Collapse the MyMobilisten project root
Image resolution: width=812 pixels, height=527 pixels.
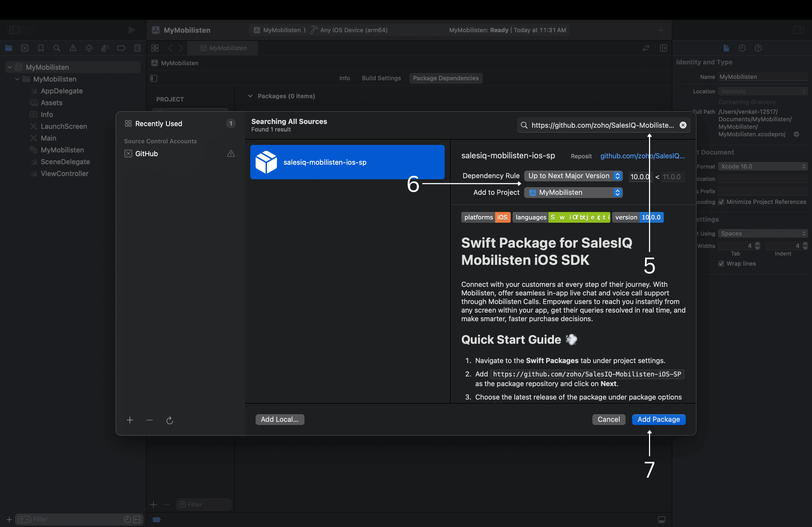tap(10, 67)
